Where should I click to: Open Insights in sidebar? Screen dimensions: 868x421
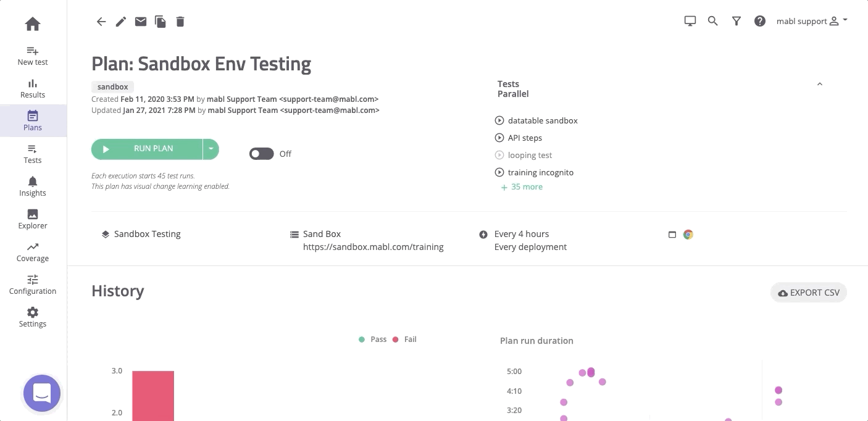point(33,186)
